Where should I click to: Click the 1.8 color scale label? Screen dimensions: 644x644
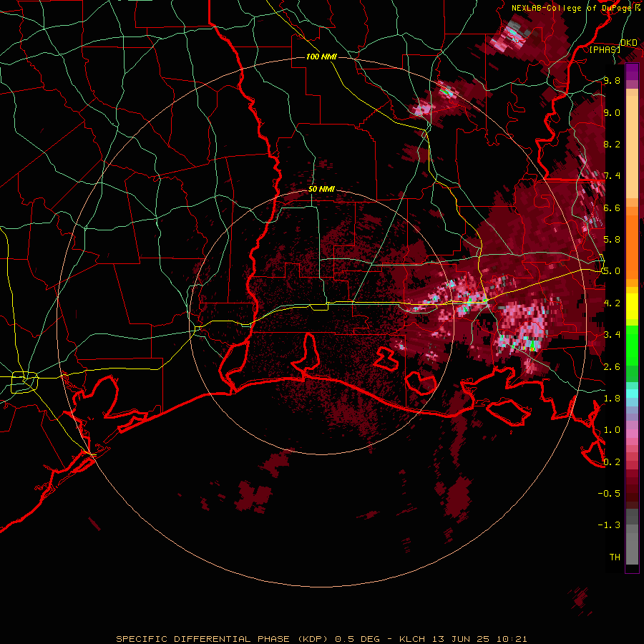coord(612,399)
